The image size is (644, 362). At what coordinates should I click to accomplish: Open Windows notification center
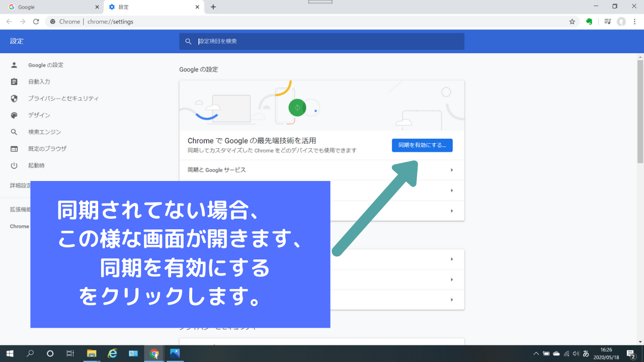(x=631, y=353)
